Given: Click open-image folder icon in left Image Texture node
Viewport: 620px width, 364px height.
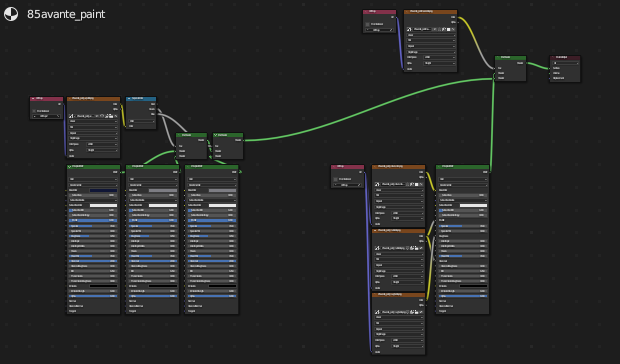Looking at the screenshot, I should (x=111, y=116).
